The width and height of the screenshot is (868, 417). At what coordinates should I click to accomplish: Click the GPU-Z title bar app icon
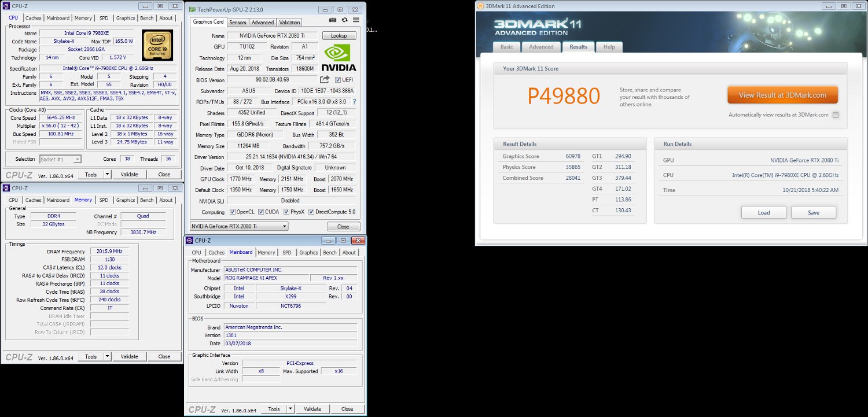pos(193,9)
